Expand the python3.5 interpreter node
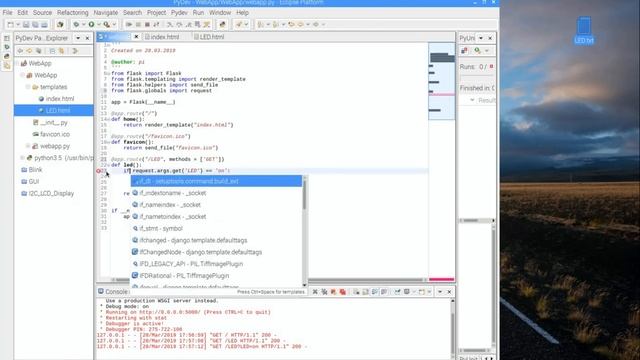The height and width of the screenshot is (360, 640). click(x=22, y=158)
